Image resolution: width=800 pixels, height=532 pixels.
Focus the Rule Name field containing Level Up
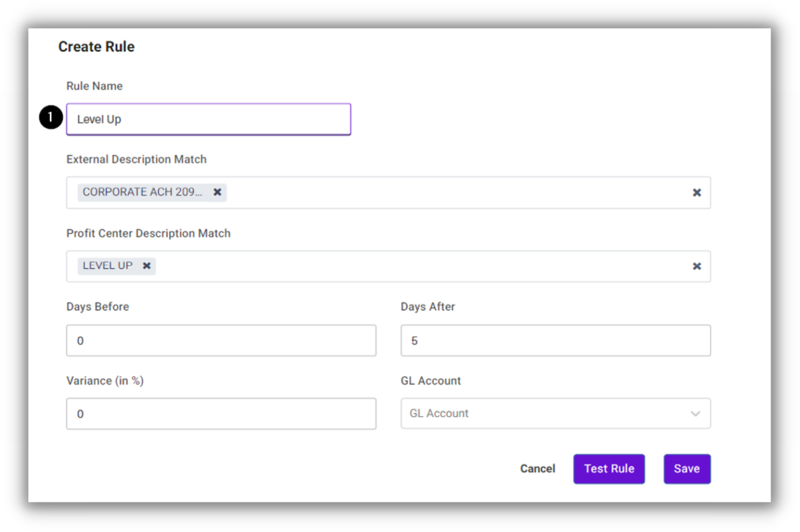[209, 119]
